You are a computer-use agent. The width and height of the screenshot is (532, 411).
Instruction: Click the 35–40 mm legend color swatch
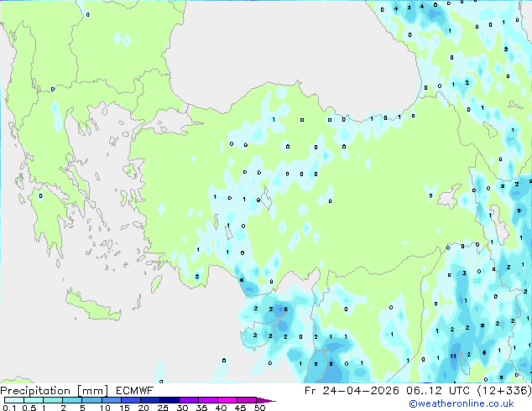click(208, 400)
